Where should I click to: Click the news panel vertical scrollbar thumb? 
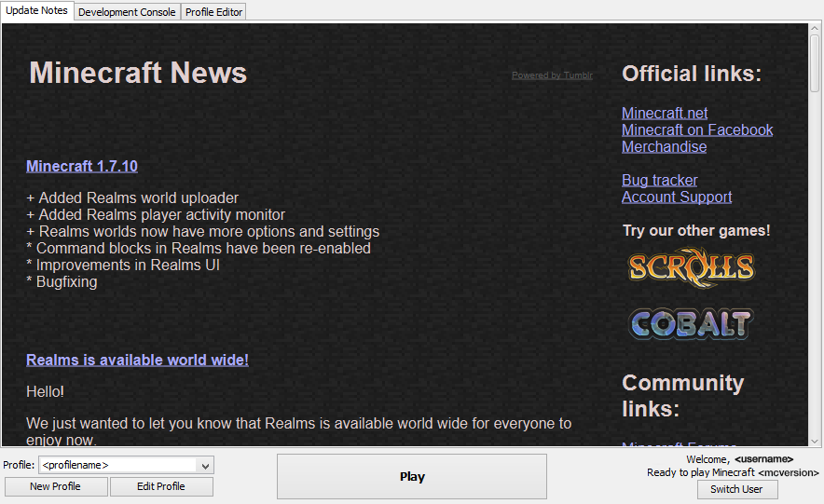[x=815, y=63]
